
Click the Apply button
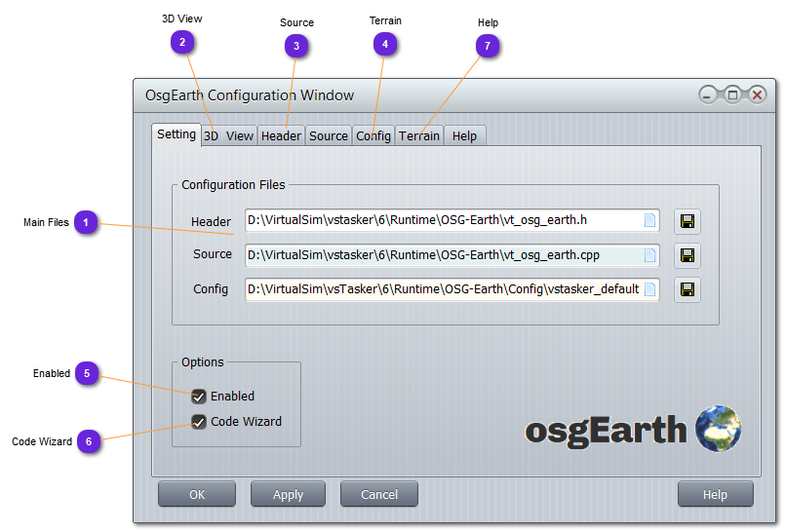(288, 494)
